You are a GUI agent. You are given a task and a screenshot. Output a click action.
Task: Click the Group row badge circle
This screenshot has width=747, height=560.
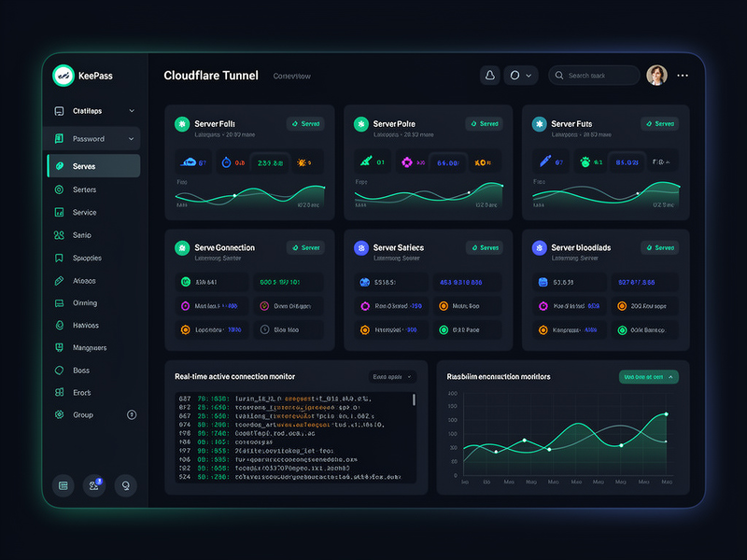[x=132, y=414]
